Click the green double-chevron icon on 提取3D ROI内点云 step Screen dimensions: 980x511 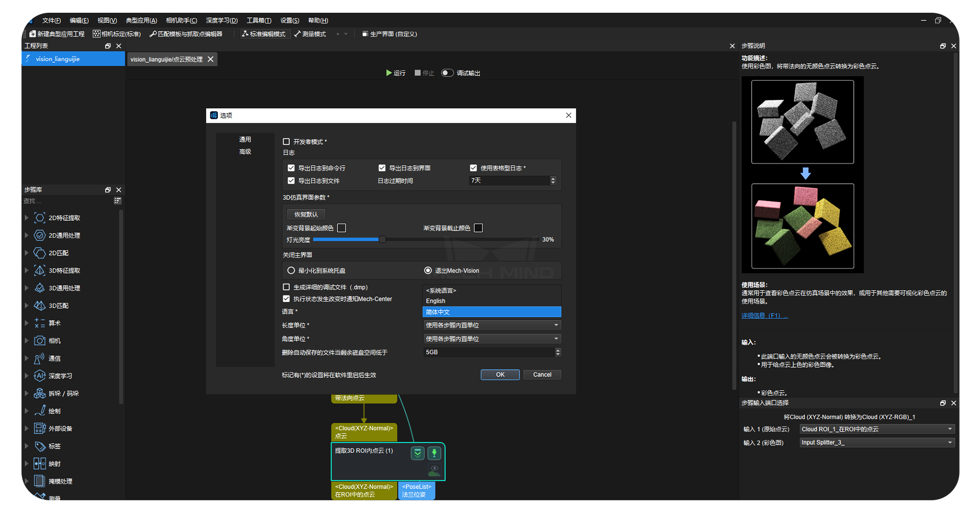point(418,453)
